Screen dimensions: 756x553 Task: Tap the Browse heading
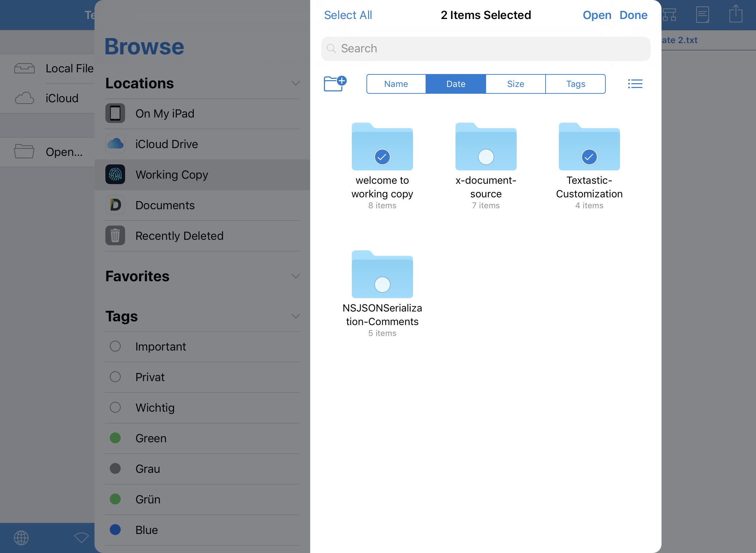144,47
